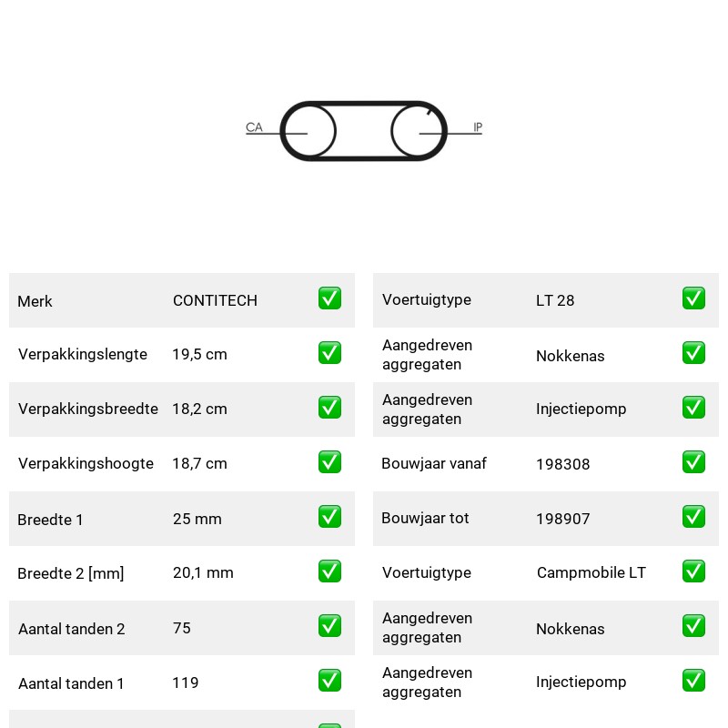Viewport: 728px width, 728px height.
Task: Select checkmark next to 18,2 cm
Action: [x=329, y=407]
